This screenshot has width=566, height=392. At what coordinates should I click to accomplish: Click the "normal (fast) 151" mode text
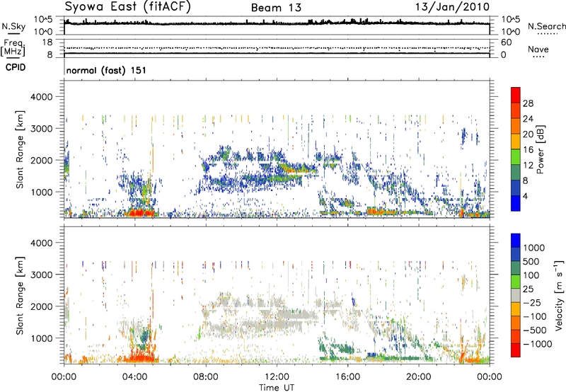(106, 70)
